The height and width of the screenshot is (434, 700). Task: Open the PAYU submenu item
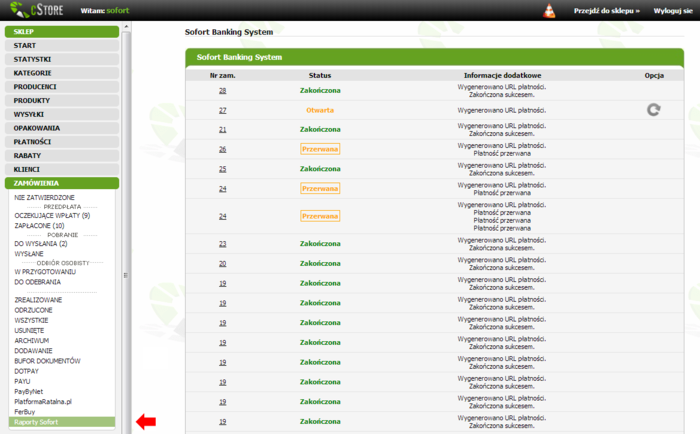[22, 381]
